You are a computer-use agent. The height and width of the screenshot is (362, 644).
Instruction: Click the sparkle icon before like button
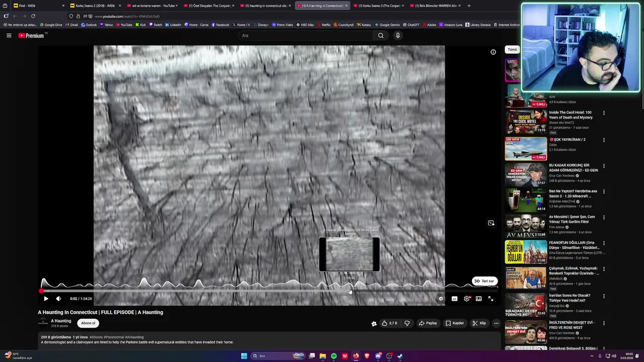[x=374, y=323]
